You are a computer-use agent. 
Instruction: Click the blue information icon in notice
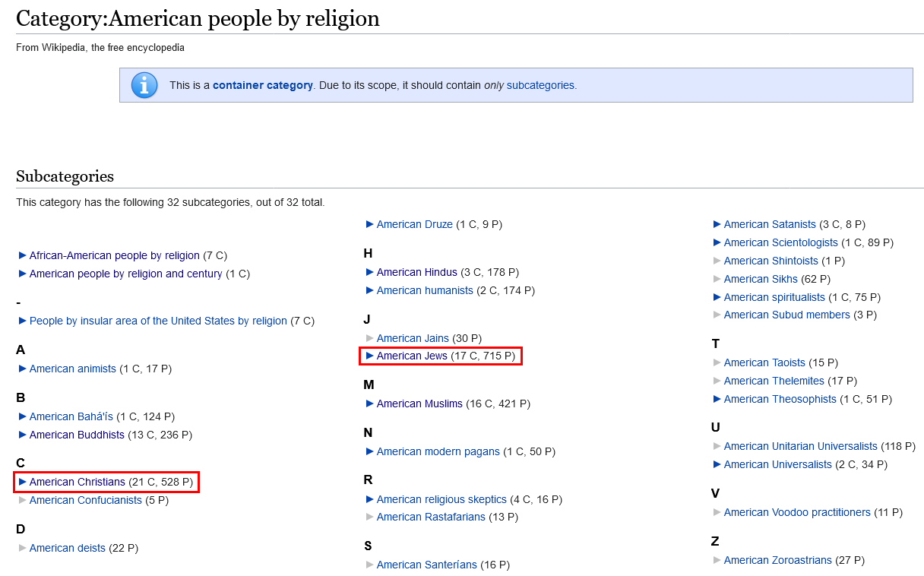pyautogui.click(x=144, y=85)
